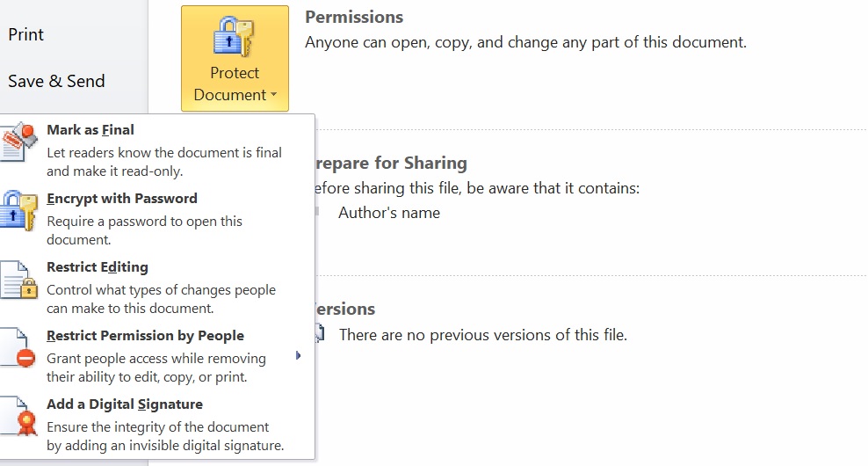Click the bullet beside Author's name

pos(317,211)
